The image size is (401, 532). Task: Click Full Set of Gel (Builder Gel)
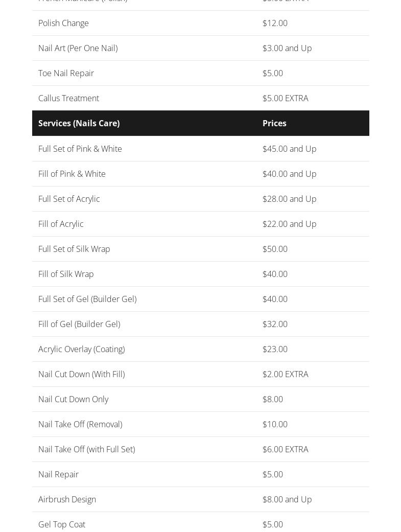tap(87, 299)
